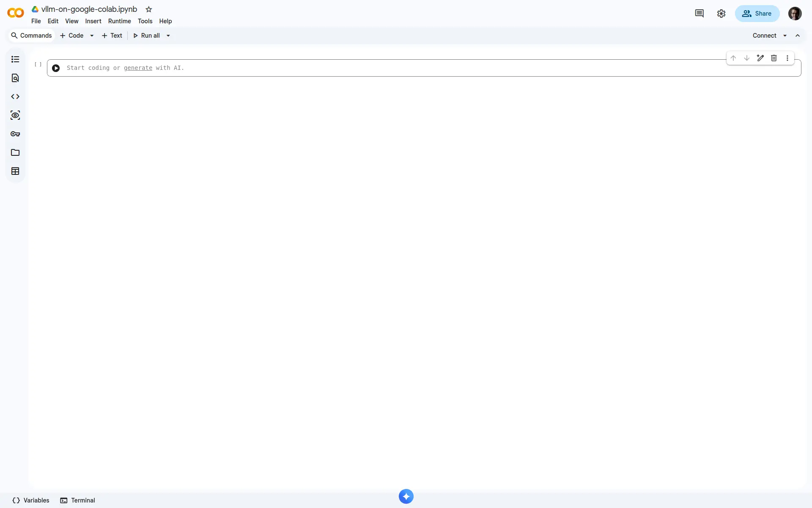
Task: Open the Insert menu
Action: (x=93, y=21)
